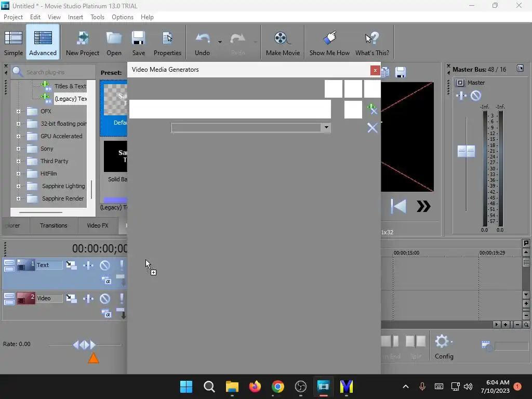Expand the Sapphire Render folder
Image resolution: width=532 pixels, height=399 pixels.
pos(18,199)
